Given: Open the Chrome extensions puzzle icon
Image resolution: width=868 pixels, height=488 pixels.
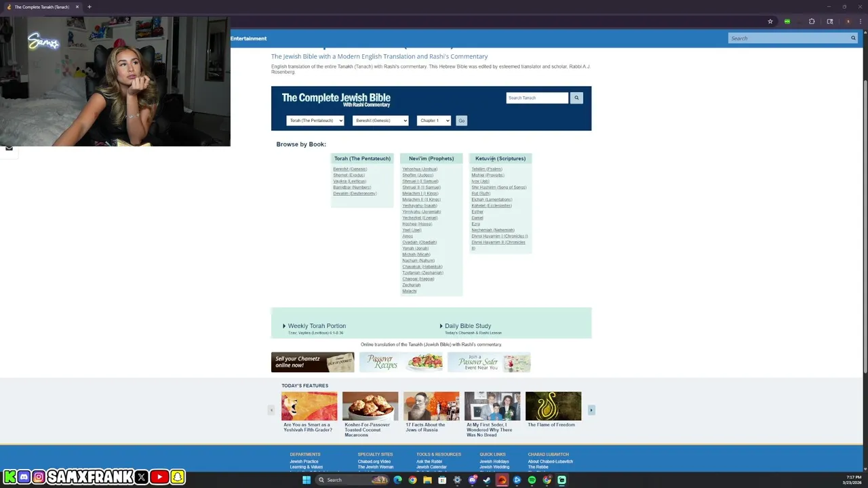Looking at the screenshot, I should (812, 21).
